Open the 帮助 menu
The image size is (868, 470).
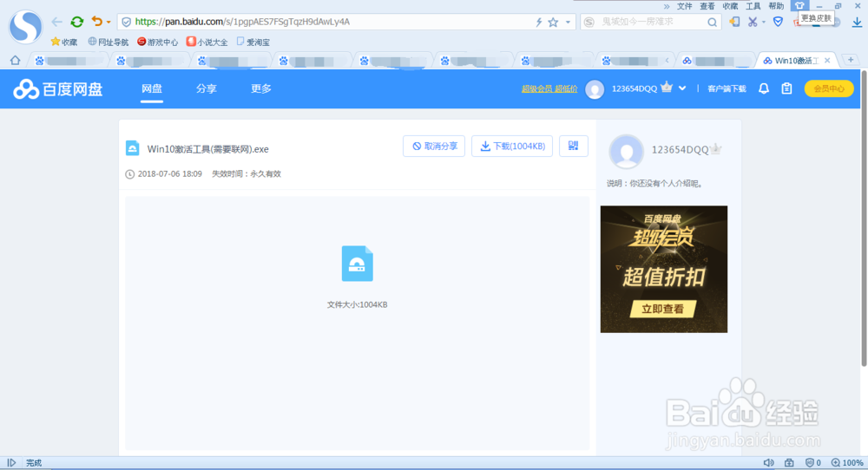(776, 6)
